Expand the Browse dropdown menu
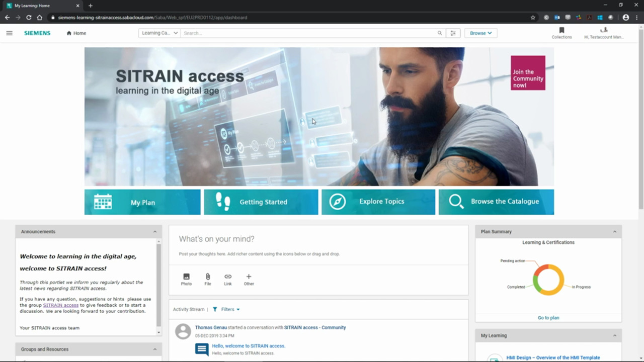 point(480,33)
